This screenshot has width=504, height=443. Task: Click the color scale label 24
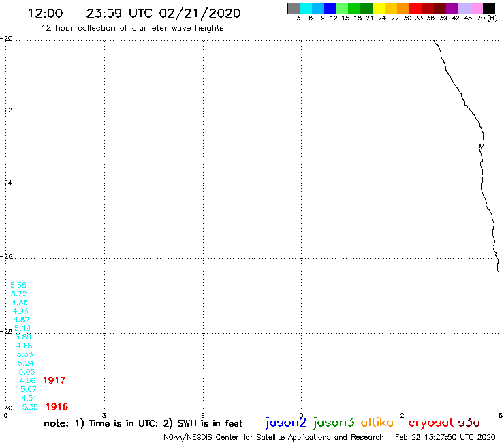[x=382, y=18]
